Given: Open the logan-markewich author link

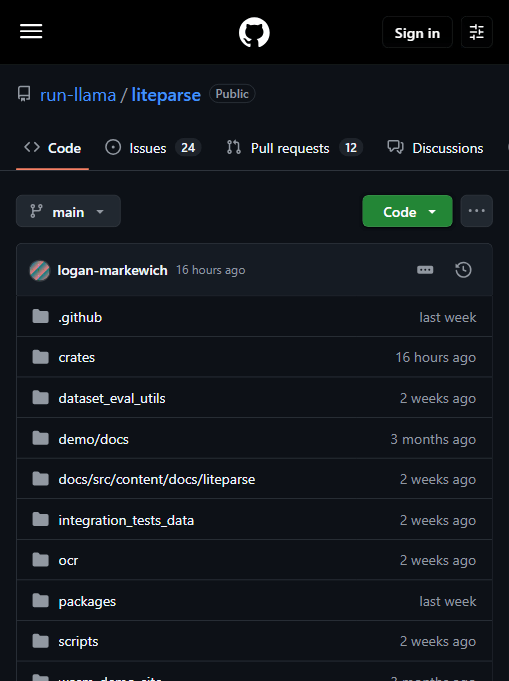Looking at the screenshot, I should (x=112, y=270).
